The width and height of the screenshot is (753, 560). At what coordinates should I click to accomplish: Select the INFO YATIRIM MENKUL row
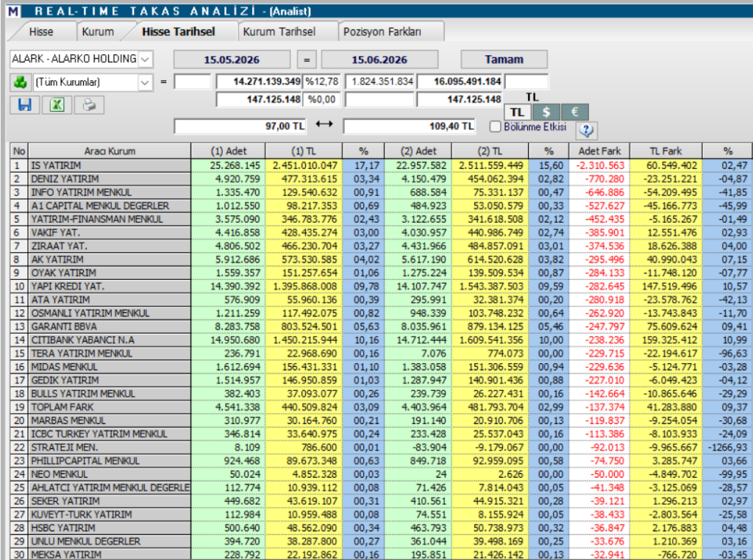coord(382,193)
